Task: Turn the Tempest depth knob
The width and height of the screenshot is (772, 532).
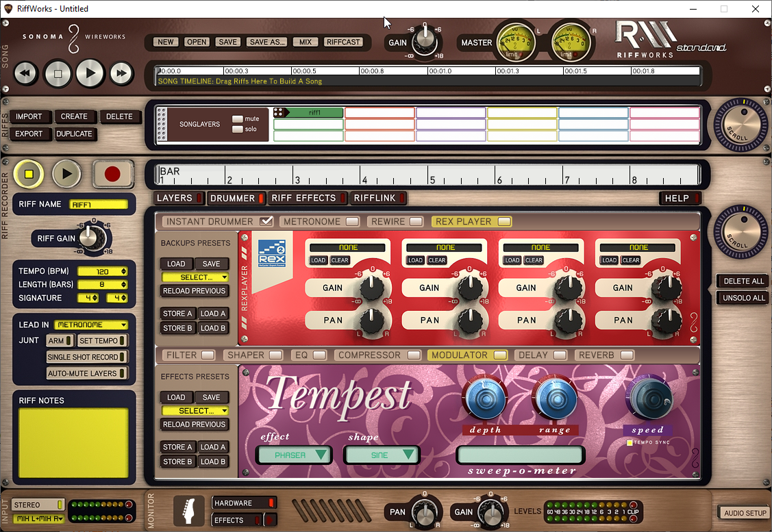Action: pos(484,398)
